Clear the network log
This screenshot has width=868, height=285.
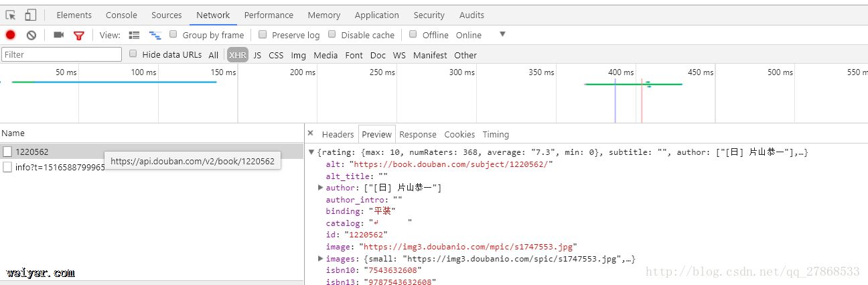click(x=31, y=35)
